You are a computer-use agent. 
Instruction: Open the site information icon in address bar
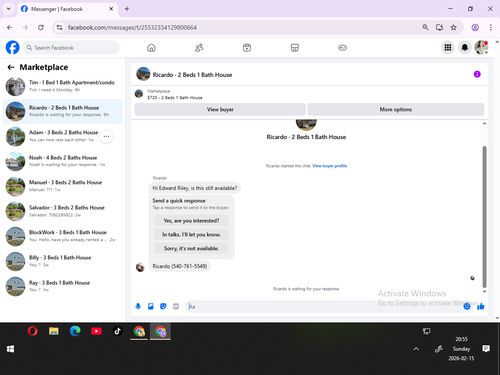[59, 27]
